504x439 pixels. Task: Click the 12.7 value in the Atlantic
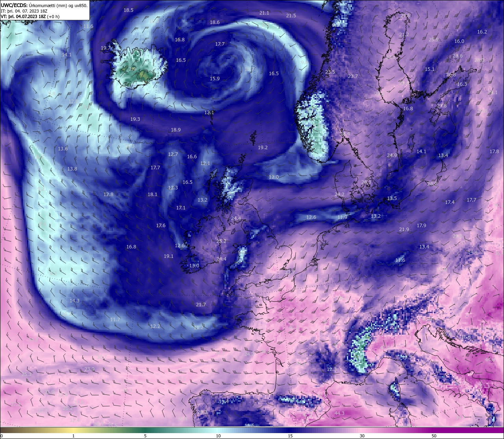tap(173, 154)
